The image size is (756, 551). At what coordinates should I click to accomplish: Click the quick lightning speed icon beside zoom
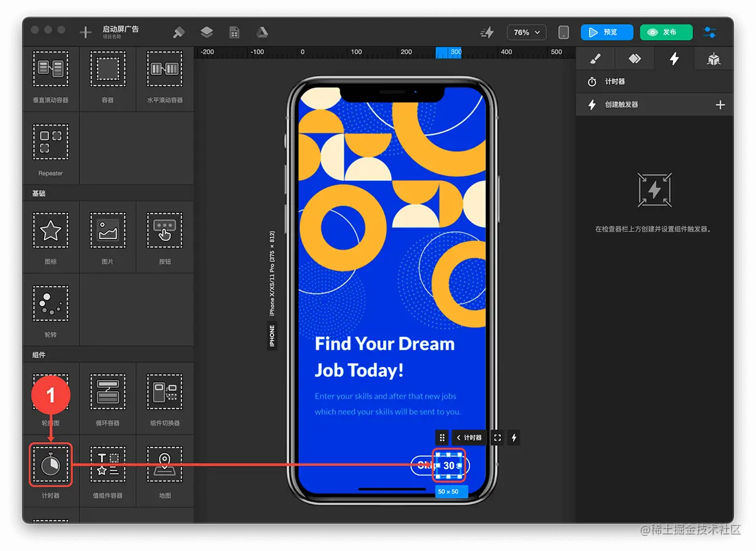click(487, 32)
